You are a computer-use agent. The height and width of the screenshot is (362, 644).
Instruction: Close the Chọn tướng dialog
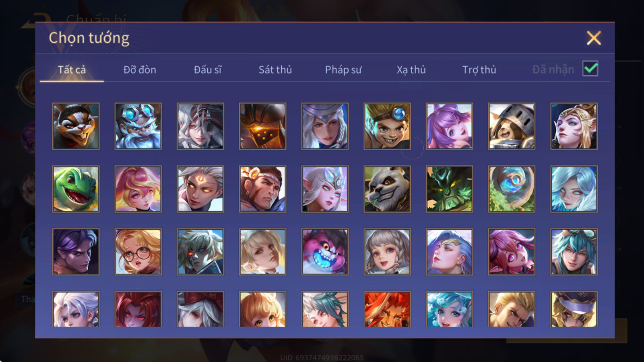(594, 38)
